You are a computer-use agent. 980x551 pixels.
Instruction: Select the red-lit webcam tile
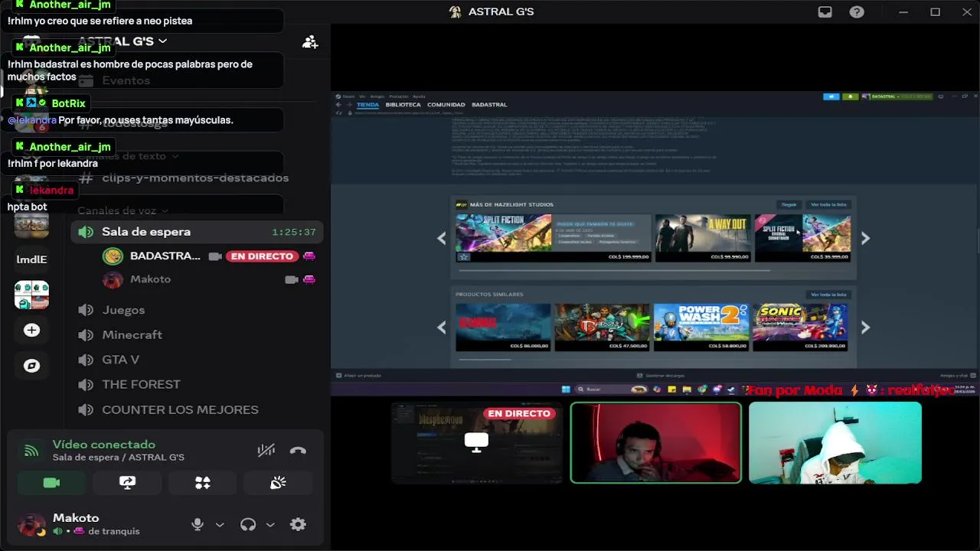[x=656, y=443]
